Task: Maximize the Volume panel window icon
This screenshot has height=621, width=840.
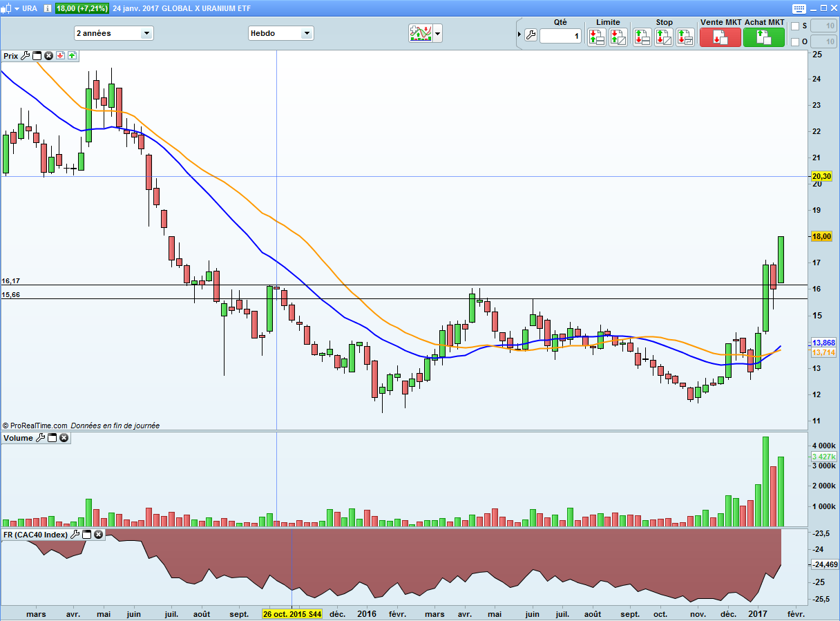Action: pyautogui.click(x=52, y=438)
